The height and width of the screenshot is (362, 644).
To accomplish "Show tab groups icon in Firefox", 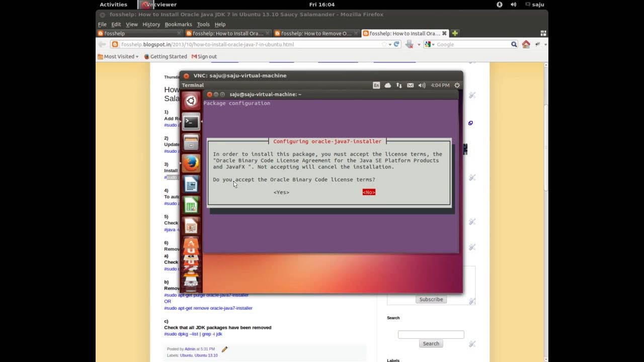I will tap(543, 33).
